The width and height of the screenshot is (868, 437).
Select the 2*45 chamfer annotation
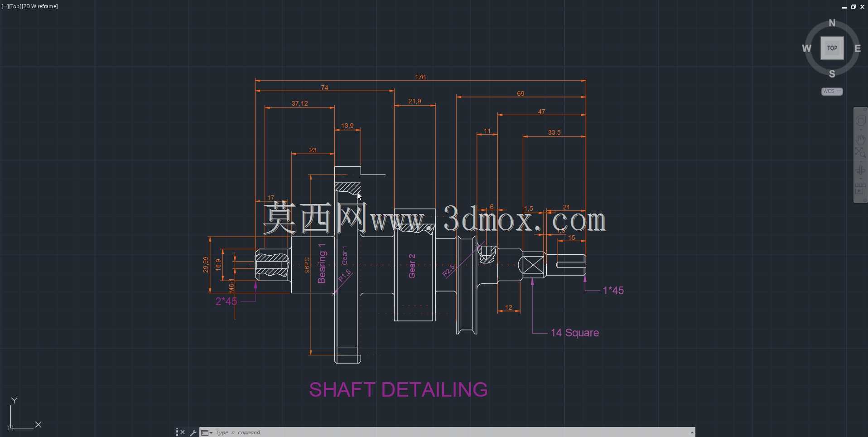coord(226,301)
